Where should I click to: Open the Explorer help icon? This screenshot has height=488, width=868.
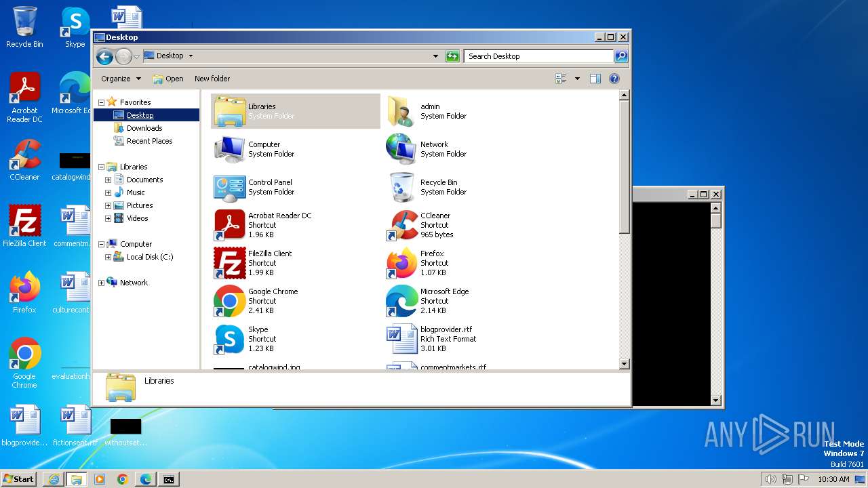click(614, 79)
